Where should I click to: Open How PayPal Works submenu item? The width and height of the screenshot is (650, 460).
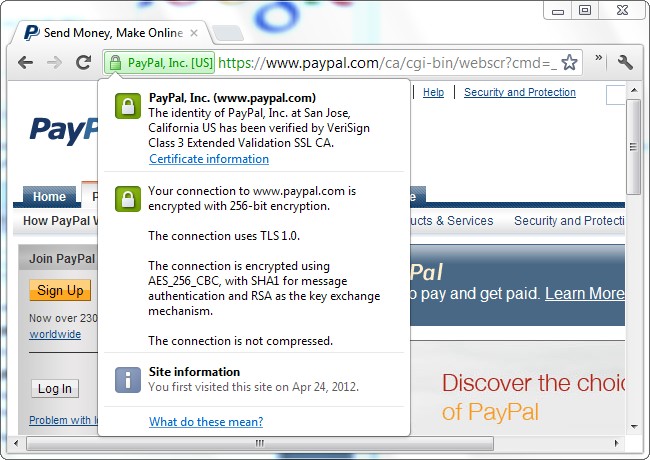point(61,220)
